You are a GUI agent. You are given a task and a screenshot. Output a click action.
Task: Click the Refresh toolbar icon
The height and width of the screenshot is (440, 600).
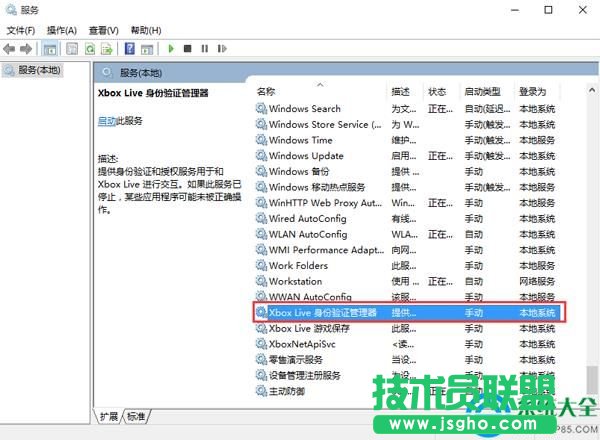pos(90,48)
